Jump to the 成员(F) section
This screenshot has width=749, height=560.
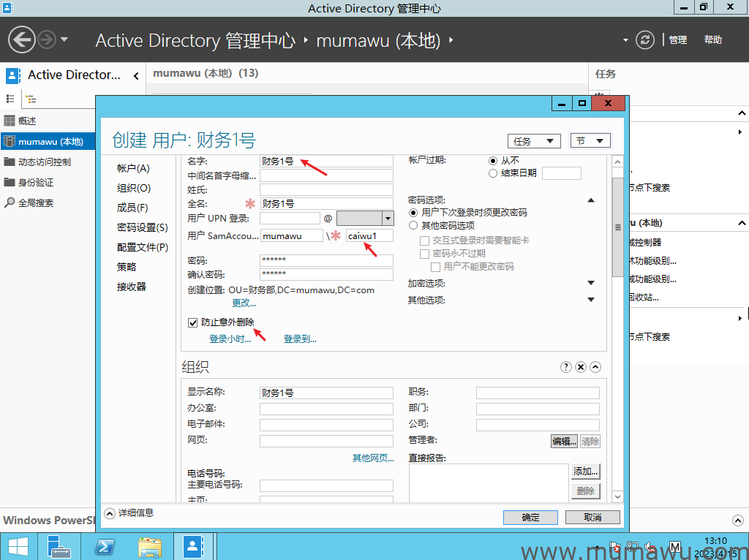click(x=132, y=208)
